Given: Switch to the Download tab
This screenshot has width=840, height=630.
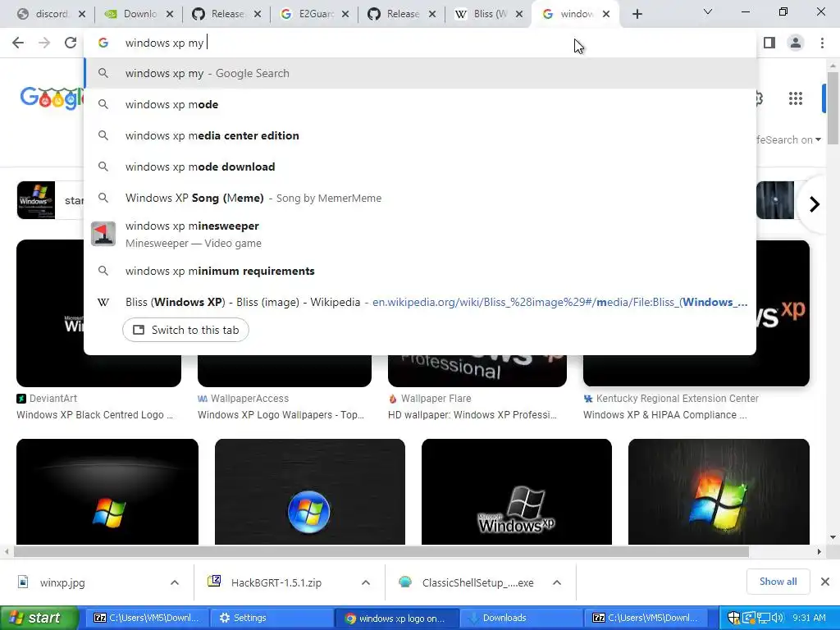Looking at the screenshot, I should tap(139, 15).
